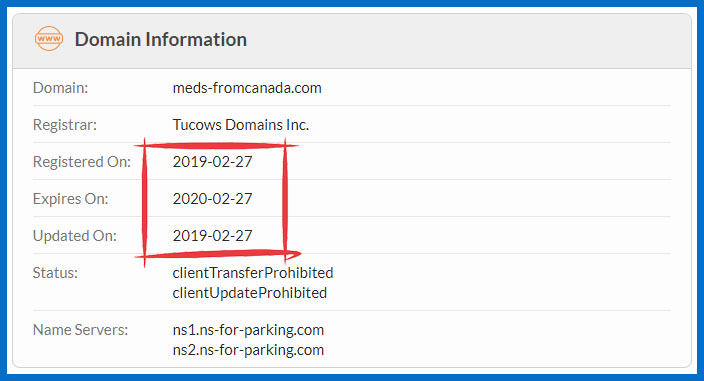Click the Updated On: label
Viewport: 704px width, 381px height.
tap(75, 236)
